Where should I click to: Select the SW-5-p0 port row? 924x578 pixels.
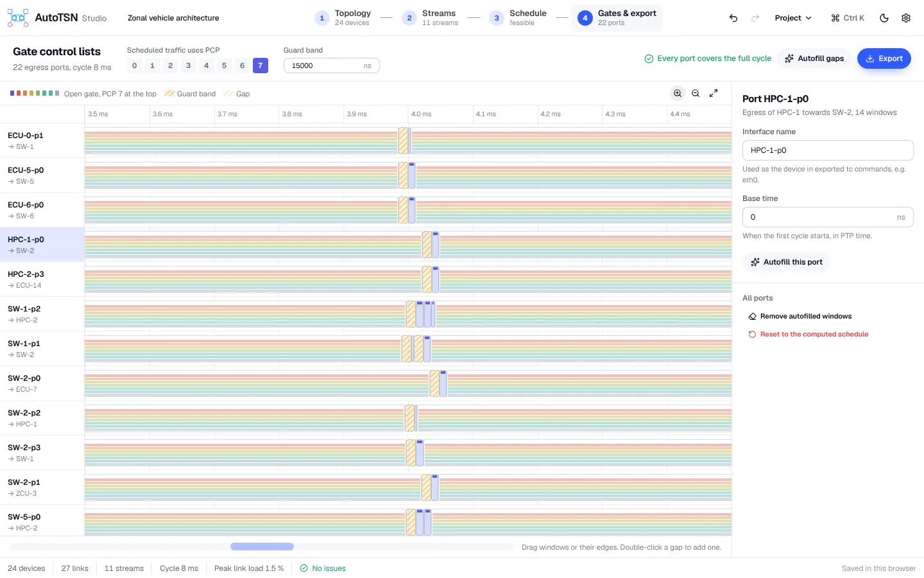42,522
